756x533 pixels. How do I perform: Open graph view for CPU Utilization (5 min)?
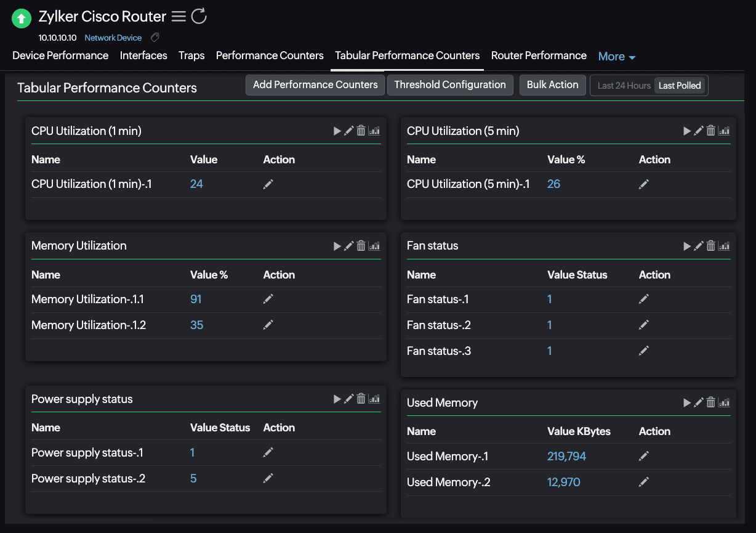point(724,131)
